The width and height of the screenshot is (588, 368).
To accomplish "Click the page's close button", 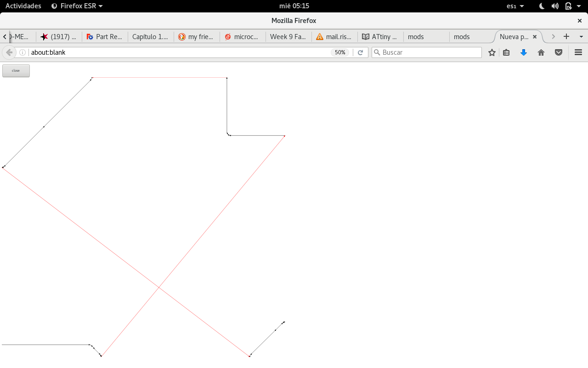I will click(x=16, y=70).
